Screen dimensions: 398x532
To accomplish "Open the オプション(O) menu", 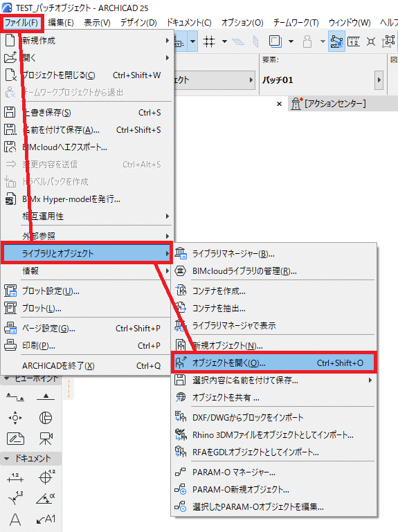I will pos(242,23).
